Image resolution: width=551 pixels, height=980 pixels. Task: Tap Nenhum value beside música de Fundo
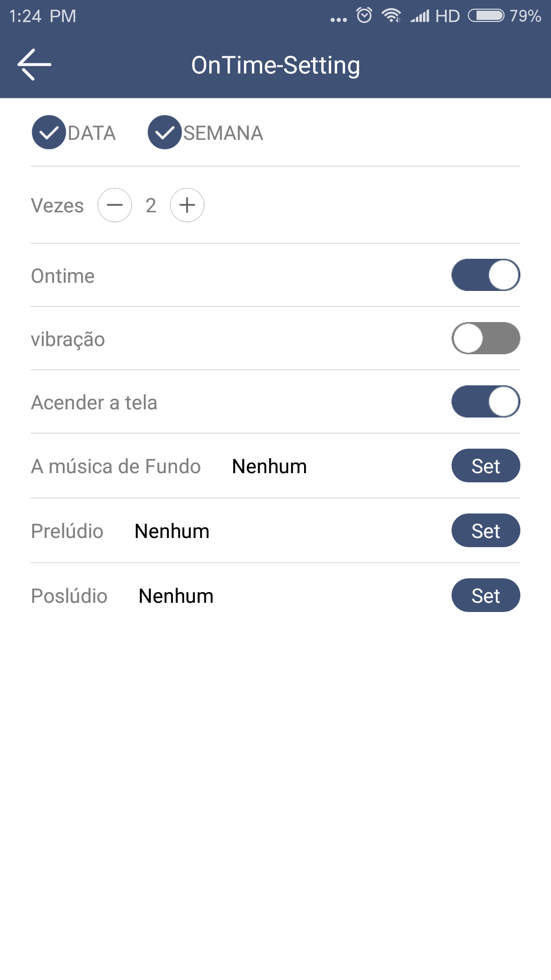269,467
